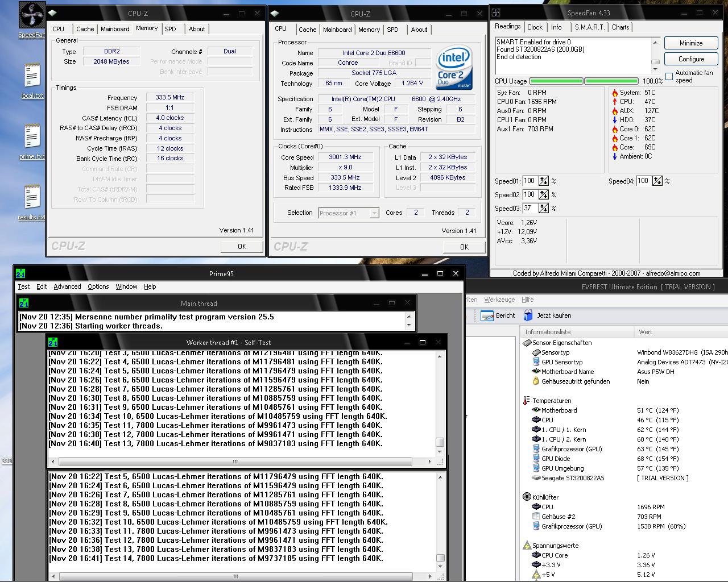Adjust Speed03 spinner arrows
The height and width of the screenshot is (582, 728).
coord(544,209)
